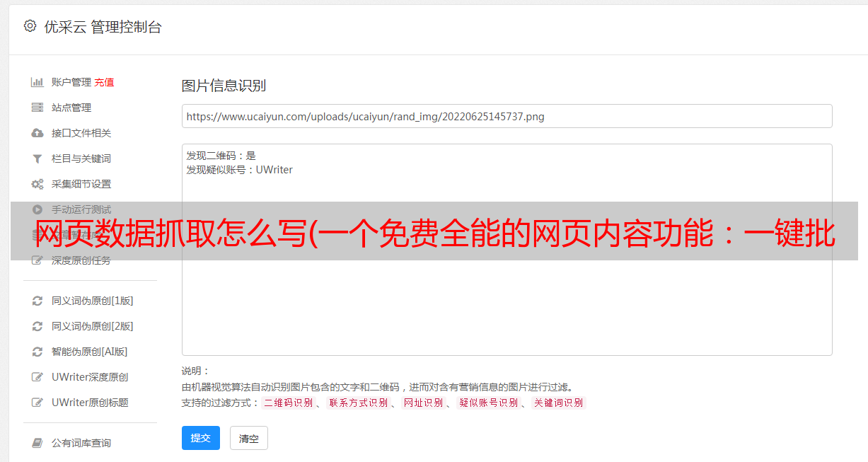Click the gears icon for 采集细节设置
This screenshot has width=868, height=462.
37,184
